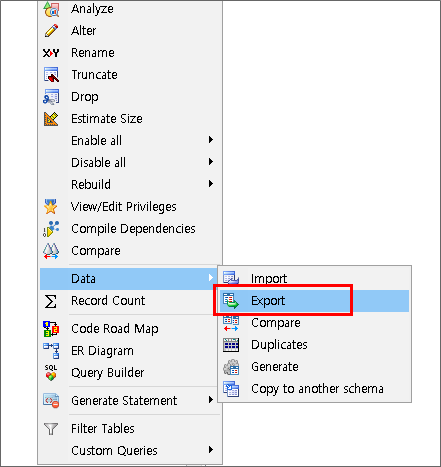The width and height of the screenshot is (441, 467).
Task: Click the sigma icon for Record Count
Action: (50, 301)
